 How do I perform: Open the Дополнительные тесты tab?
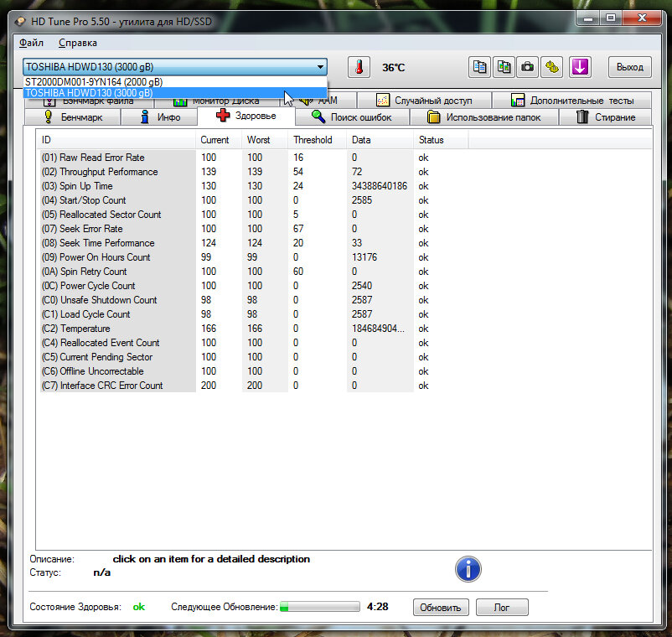coord(572,101)
